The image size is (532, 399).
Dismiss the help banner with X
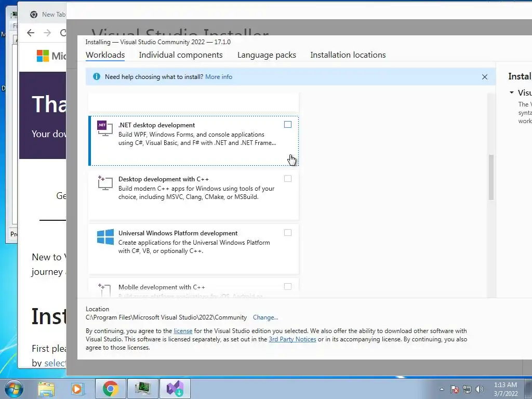[485, 77]
